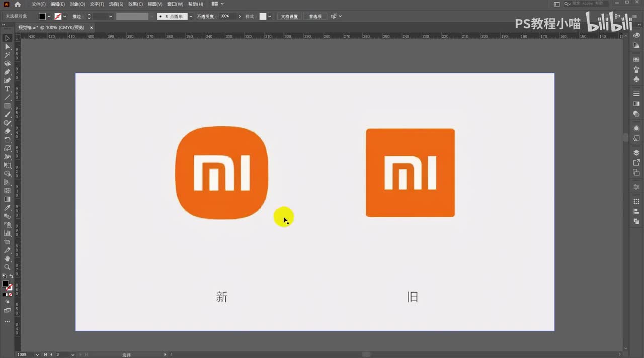Click the black fill swatch in toolbar
The width and height of the screenshot is (644, 358).
click(6, 284)
